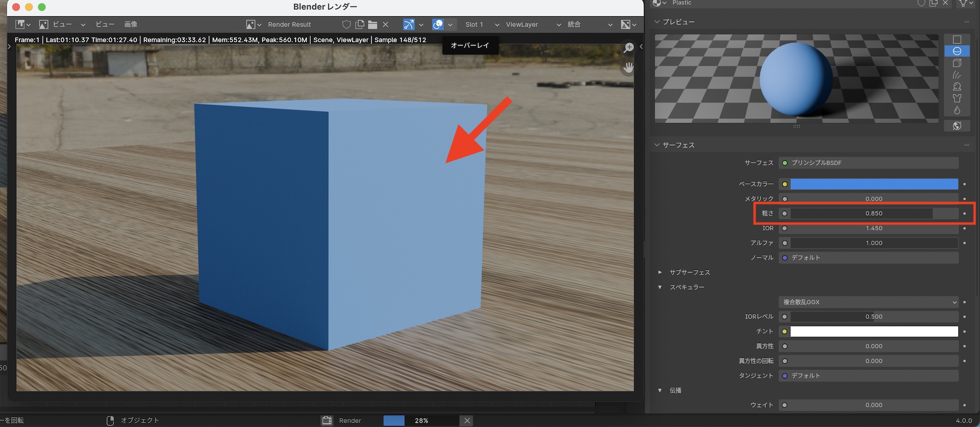The height and width of the screenshot is (427, 980).
Task: Choose the fluid droplet preview icon
Action: [x=956, y=110]
